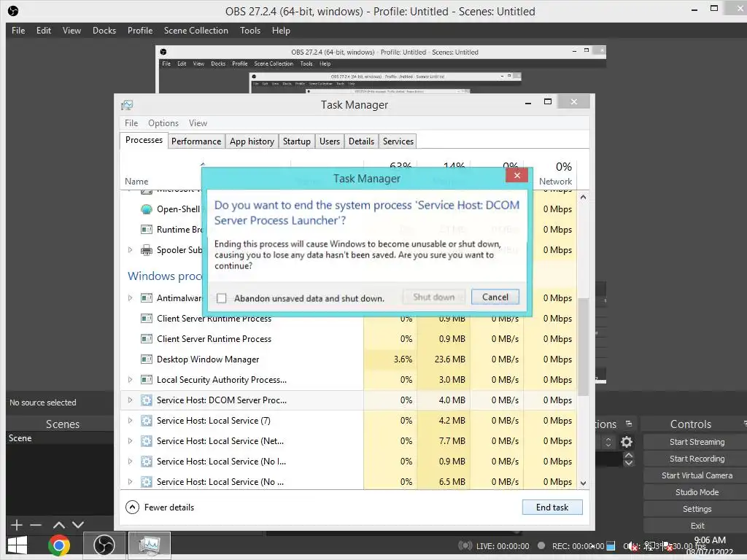This screenshot has width=747, height=560.
Task: Remove scene with the minus icon
Action: [x=36, y=525]
